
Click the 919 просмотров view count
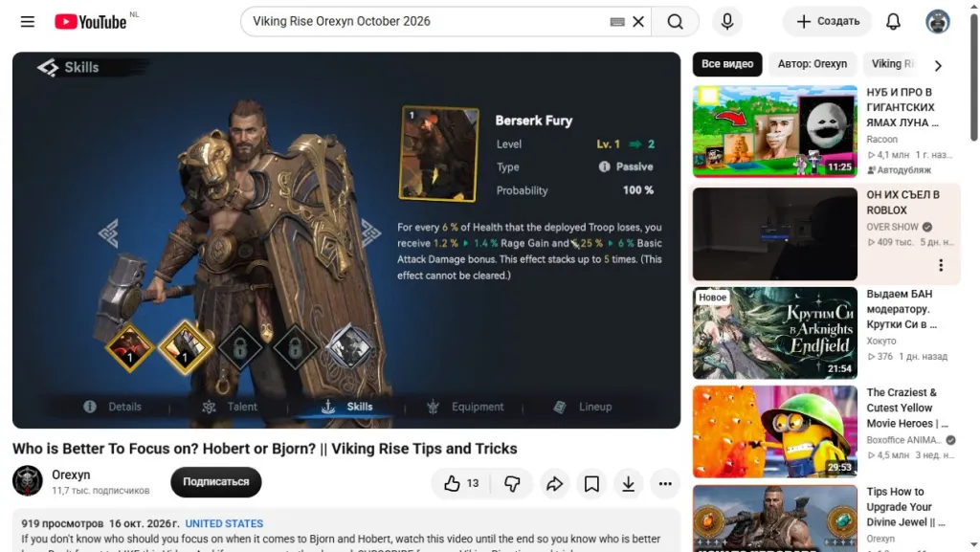pos(62,524)
